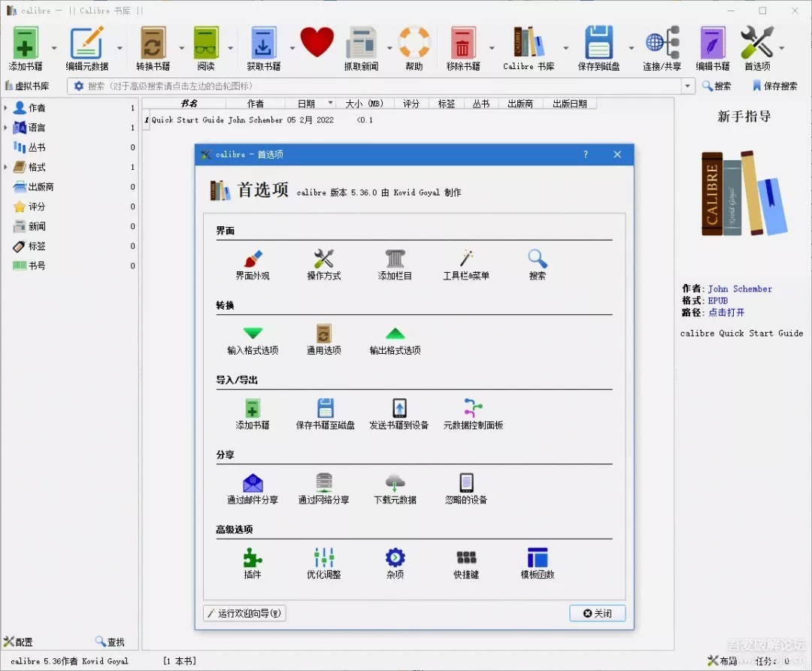Open 发送书籍到设备 preferences

point(398,414)
